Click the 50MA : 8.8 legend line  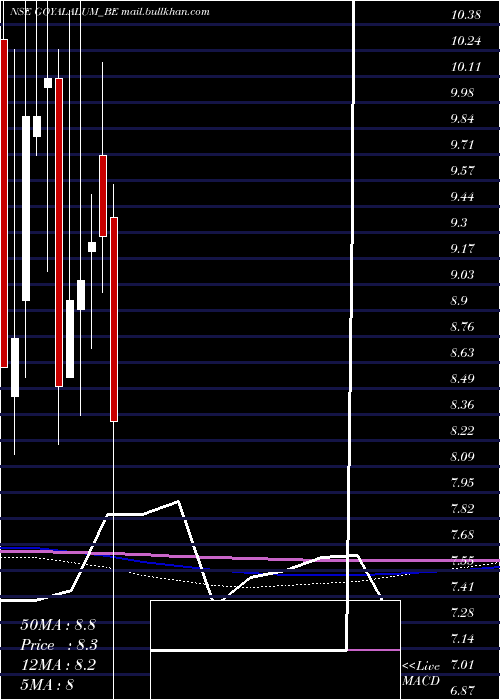(58, 625)
